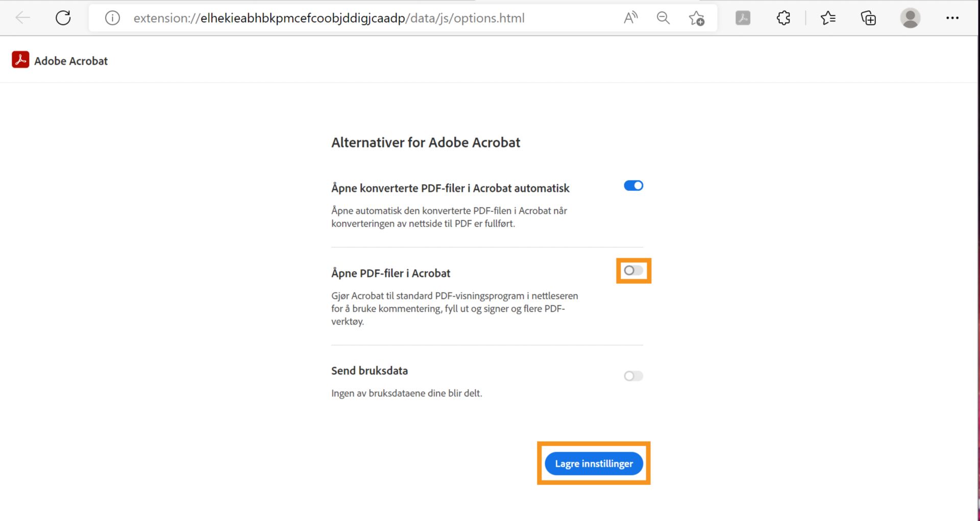Enable Åpne PDF-filer i Acrobat toggle
The width and height of the screenshot is (980, 521).
[x=633, y=270]
